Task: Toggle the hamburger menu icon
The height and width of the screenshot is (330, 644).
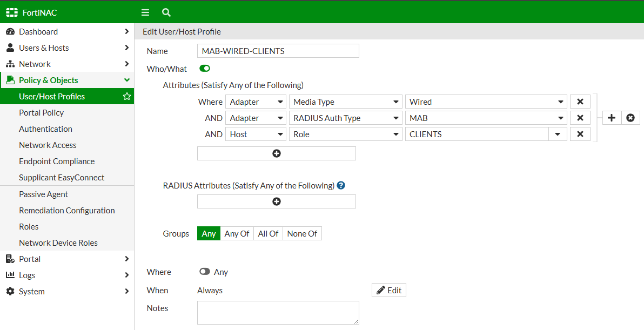Action: (145, 13)
